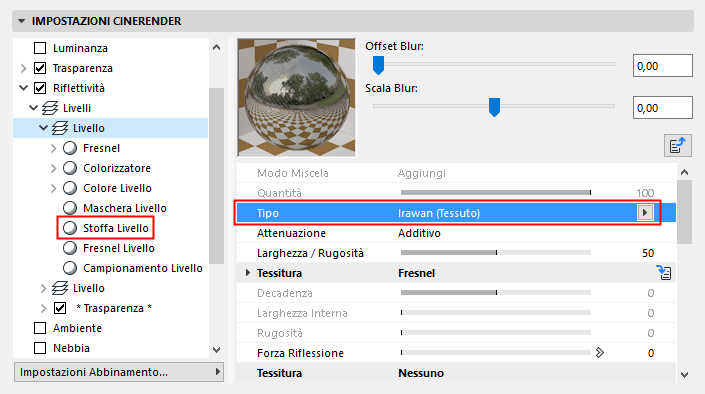Collapse the selected Livello node
This screenshot has width=705, height=394.
pos(43,128)
